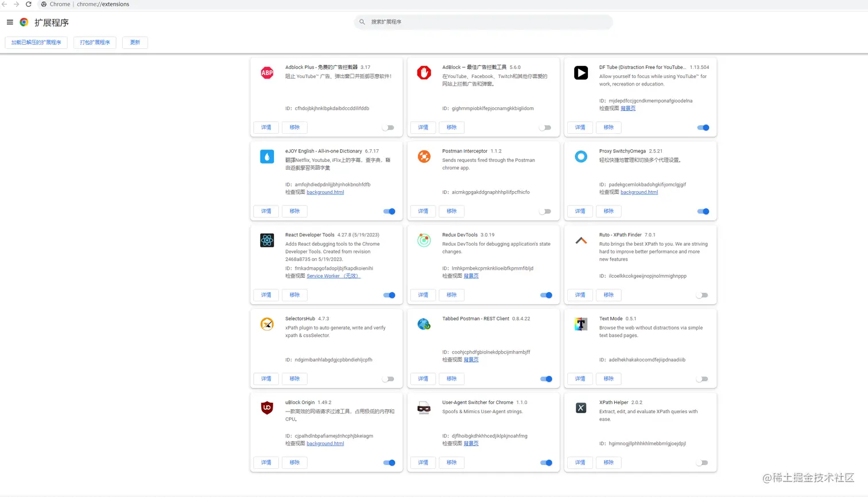Click the Redux DevTools icon
The width and height of the screenshot is (868, 497).
coord(424,240)
